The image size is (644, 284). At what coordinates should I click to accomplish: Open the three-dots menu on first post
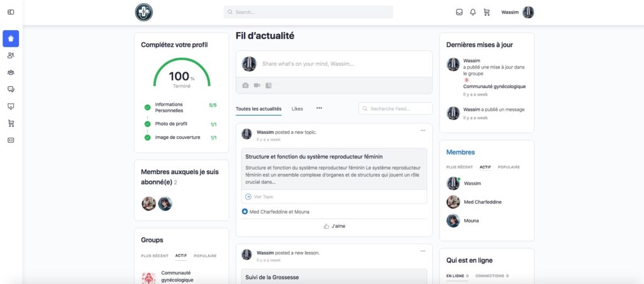(x=423, y=130)
